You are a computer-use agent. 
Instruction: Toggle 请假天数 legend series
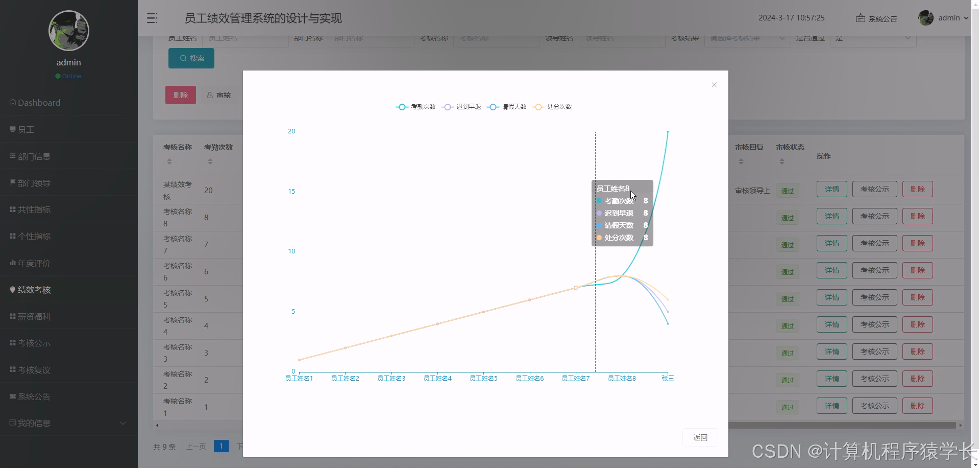coord(507,107)
